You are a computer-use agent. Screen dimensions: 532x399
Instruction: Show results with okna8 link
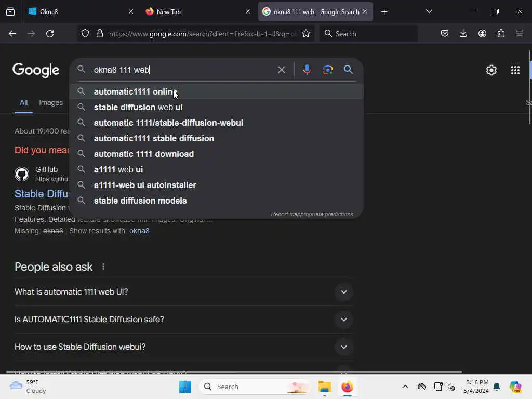[x=139, y=231]
